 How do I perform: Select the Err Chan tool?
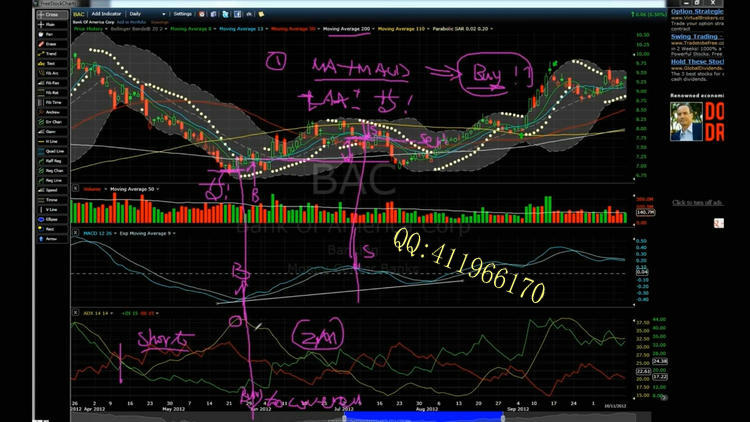point(52,122)
